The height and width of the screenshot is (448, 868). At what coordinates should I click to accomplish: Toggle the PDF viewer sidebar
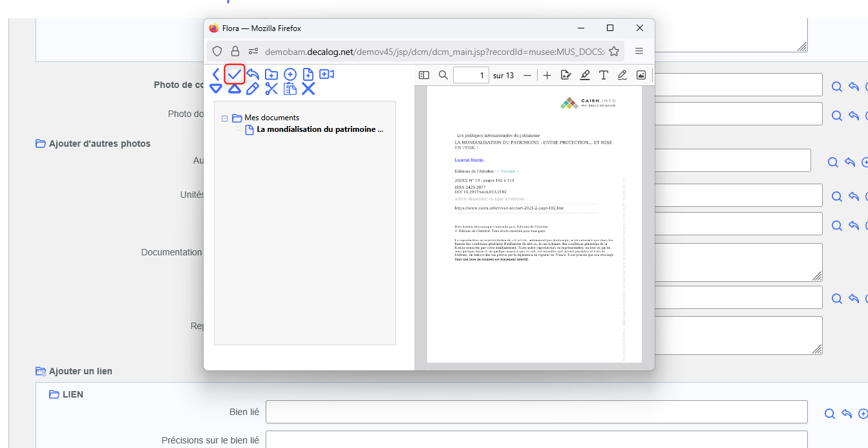click(x=424, y=75)
